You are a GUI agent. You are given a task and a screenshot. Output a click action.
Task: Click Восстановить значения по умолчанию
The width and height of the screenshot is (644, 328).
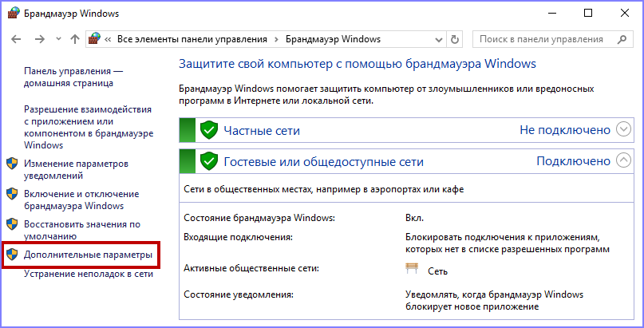(81, 230)
